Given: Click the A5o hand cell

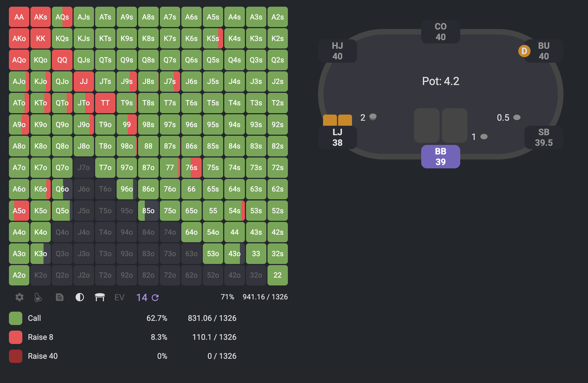Looking at the screenshot, I should [x=19, y=211].
